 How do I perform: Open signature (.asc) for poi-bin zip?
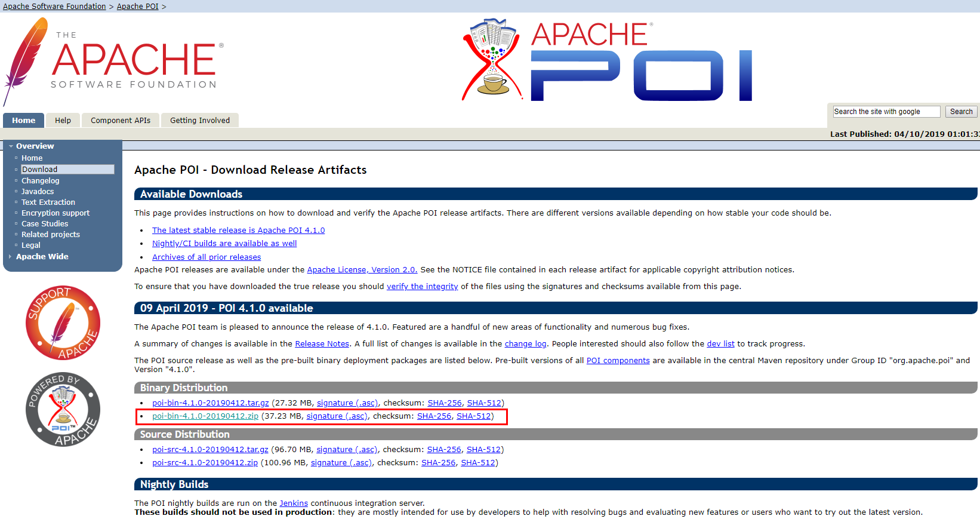[x=337, y=416]
